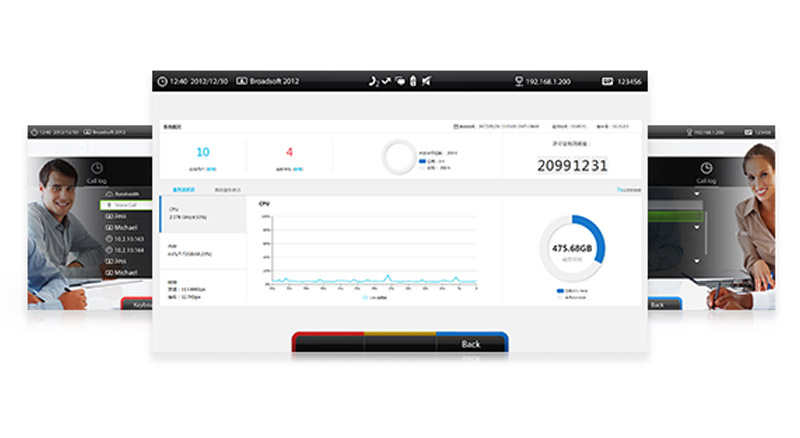Select the highlighted Voice Call entry
Image resolution: width=800 pixels, height=438 pixels.
(125, 205)
